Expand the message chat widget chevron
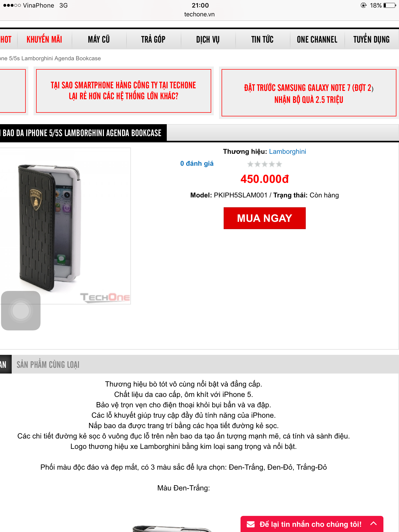The width and height of the screenshot is (399, 532). coord(374,523)
